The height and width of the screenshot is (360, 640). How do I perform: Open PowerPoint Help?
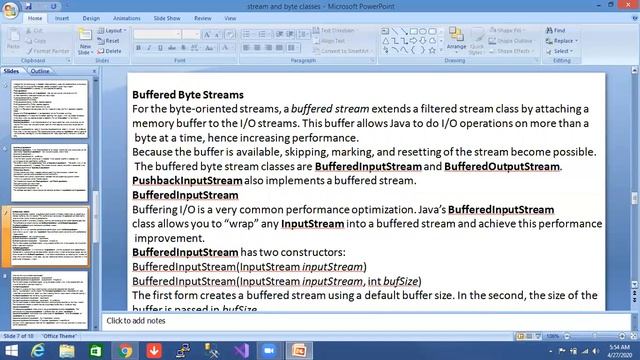tap(635, 18)
